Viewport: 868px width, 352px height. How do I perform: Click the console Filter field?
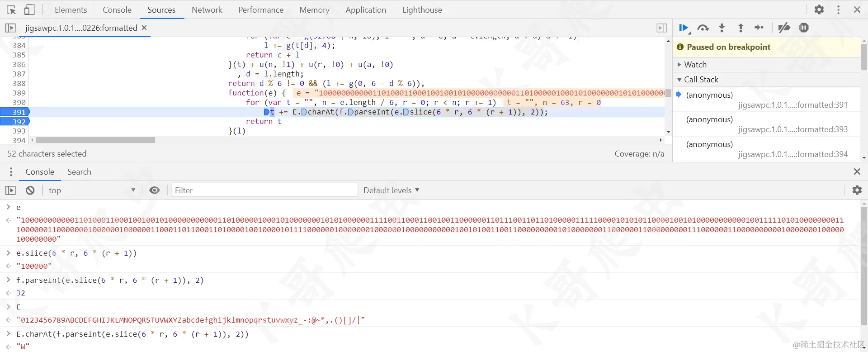(x=264, y=190)
